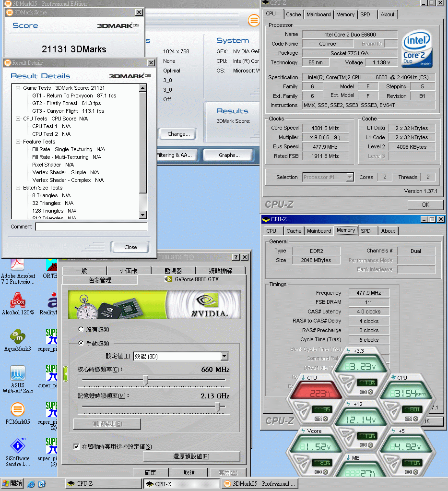Viewport: 448px width, 491px height.
Task: Collapse the Feature Tests tree node
Action: pyautogui.click(x=18, y=142)
